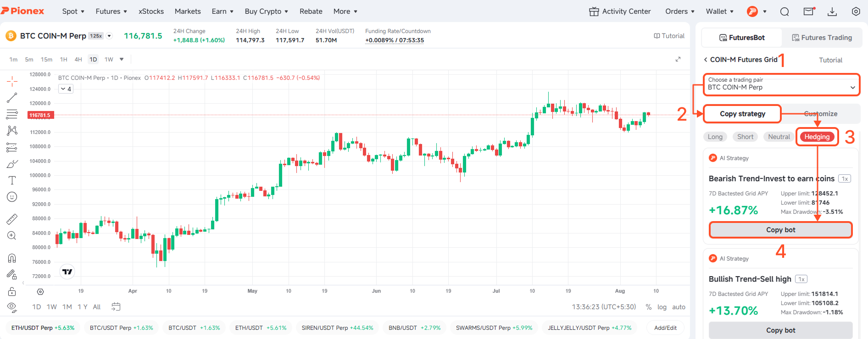The width and height of the screenshot is (868, 339).
Task: Open the settings hexagon icon
Action: (x=856, y=11)
